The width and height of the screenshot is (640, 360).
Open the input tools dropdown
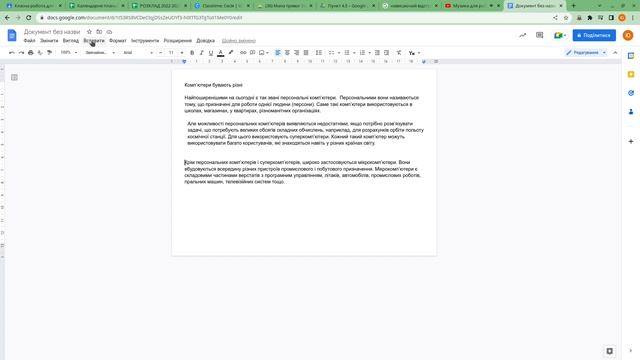point(414,53)
